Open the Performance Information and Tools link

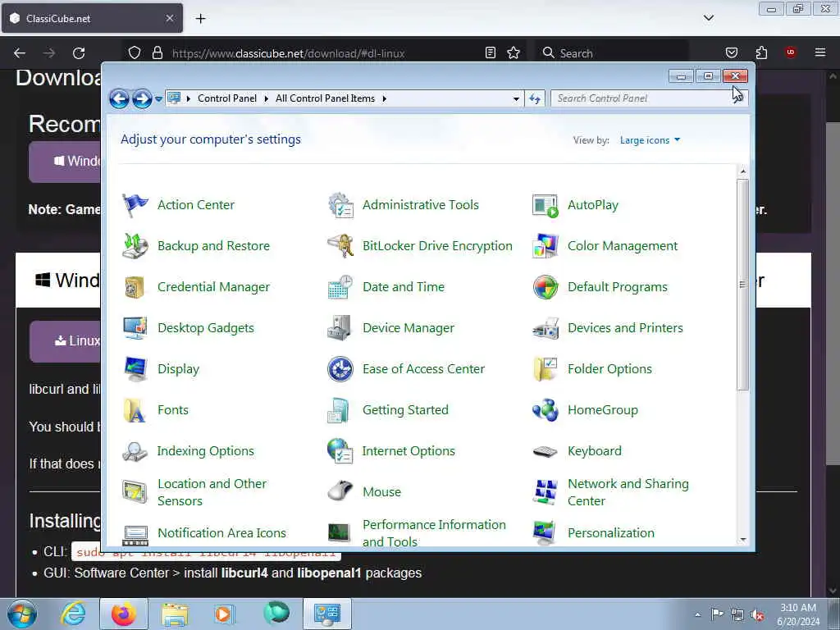coord(434,533)
